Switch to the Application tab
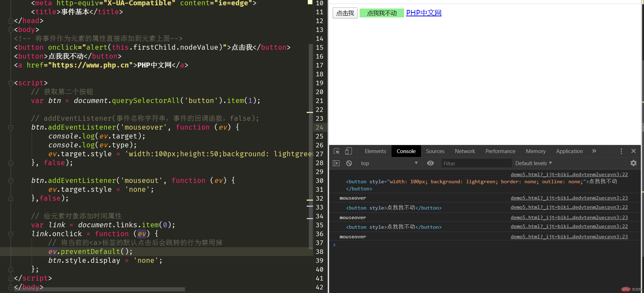Image resolution: width=644 pixels, height=293 pixels. tap(569, 151)
